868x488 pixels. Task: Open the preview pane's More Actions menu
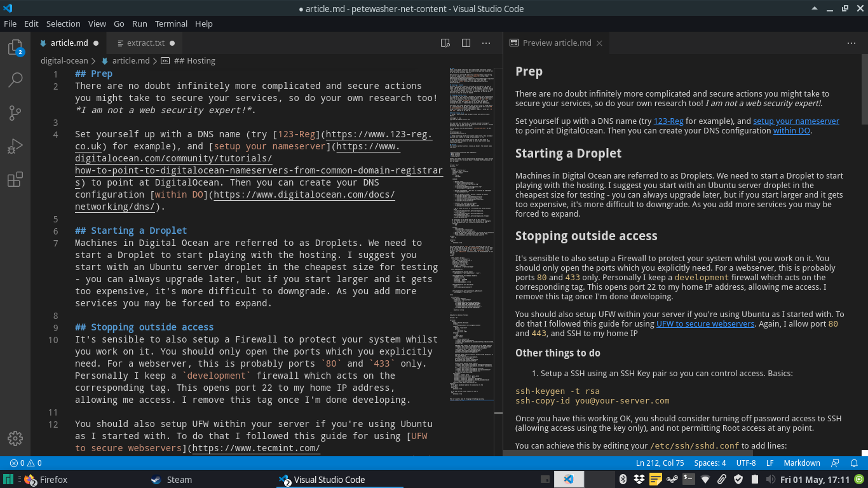click(x=851, y=43)
